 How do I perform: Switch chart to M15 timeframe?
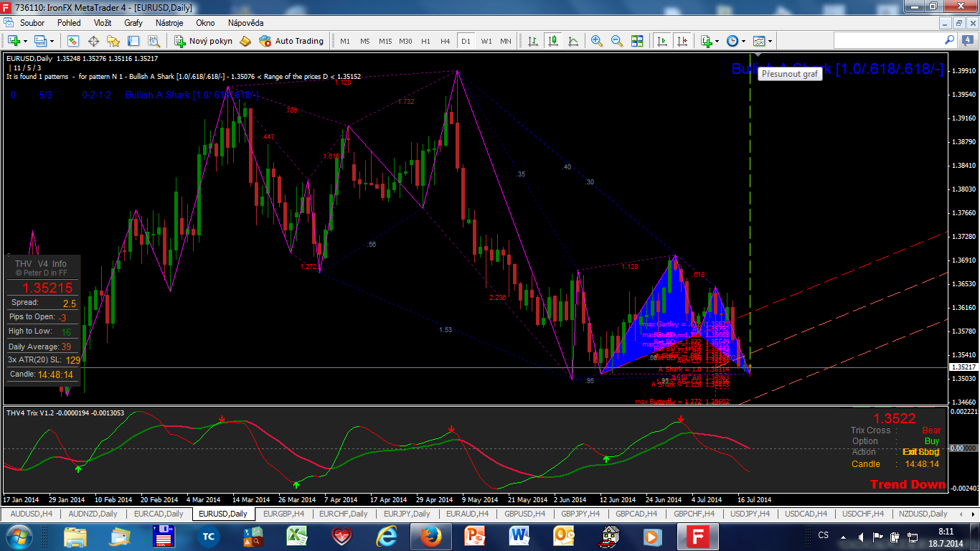tap(385, 41)
